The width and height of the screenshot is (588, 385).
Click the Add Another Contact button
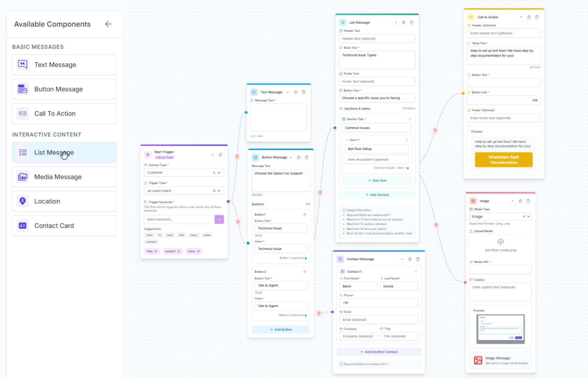(379, 352)
